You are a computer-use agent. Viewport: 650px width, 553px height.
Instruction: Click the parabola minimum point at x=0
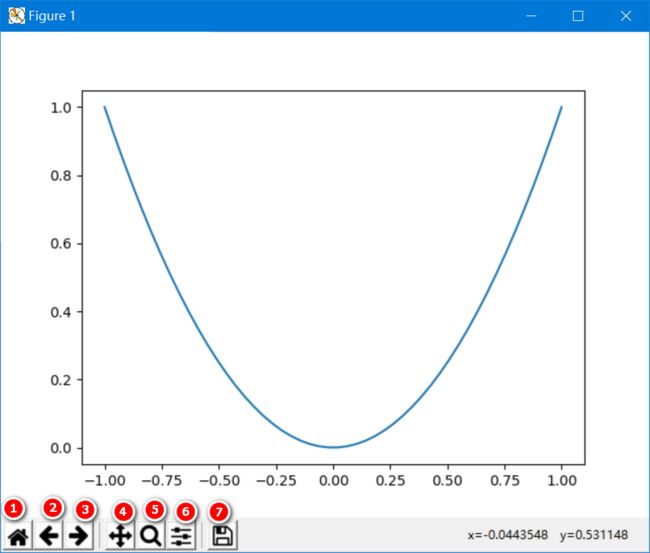(333, 447)
